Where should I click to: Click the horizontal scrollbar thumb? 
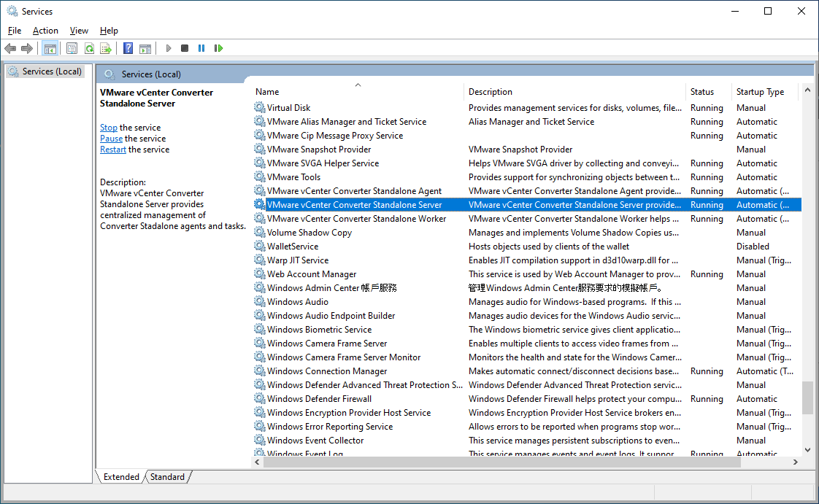(501, 462)
